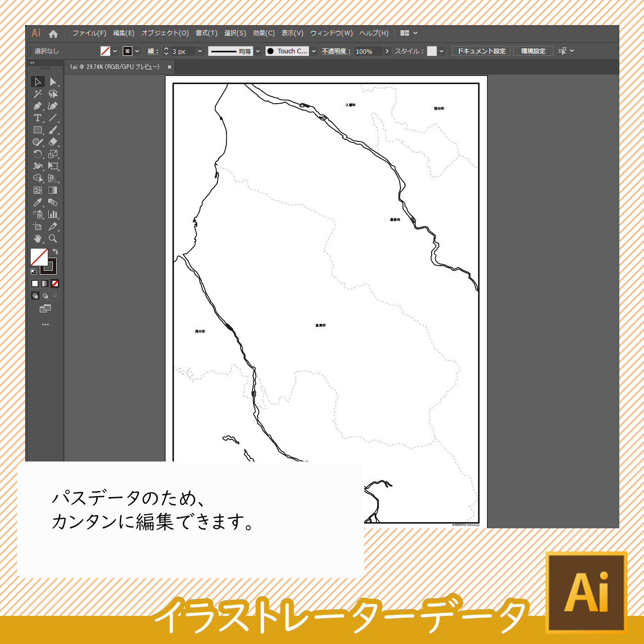644x644 pixels.
Task: Select the Magic Wand tool
Action: [38, 94]
